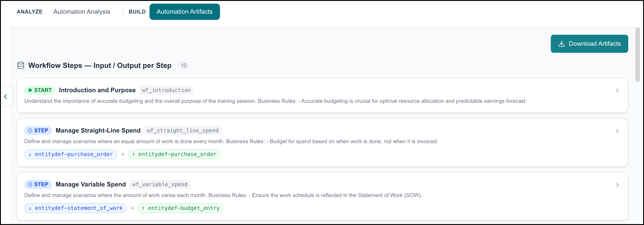
Task: Expand the Manage Variable Spend step
Action: [x=617, y=185]
